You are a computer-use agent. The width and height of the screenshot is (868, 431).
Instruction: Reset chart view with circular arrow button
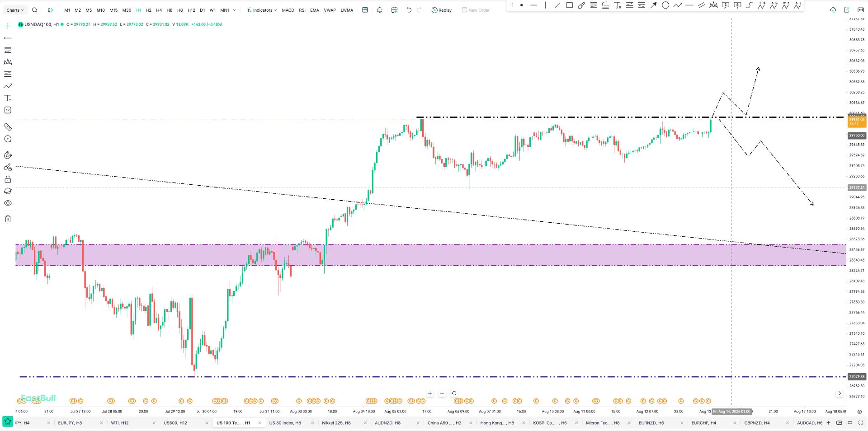click(x=454, y=394)
